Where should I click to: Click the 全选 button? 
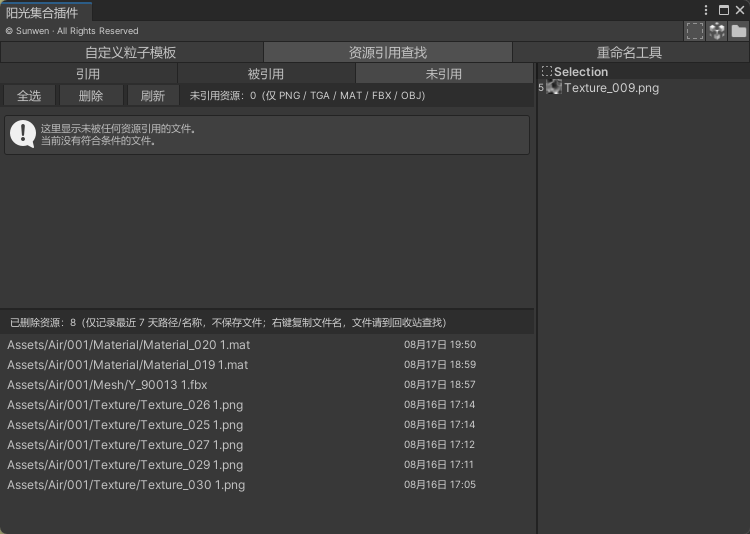pos(29,96)
